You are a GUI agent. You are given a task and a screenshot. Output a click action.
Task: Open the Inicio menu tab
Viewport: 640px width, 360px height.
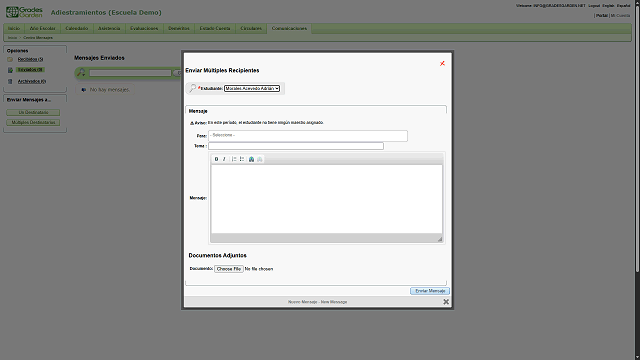click(14, 29)
